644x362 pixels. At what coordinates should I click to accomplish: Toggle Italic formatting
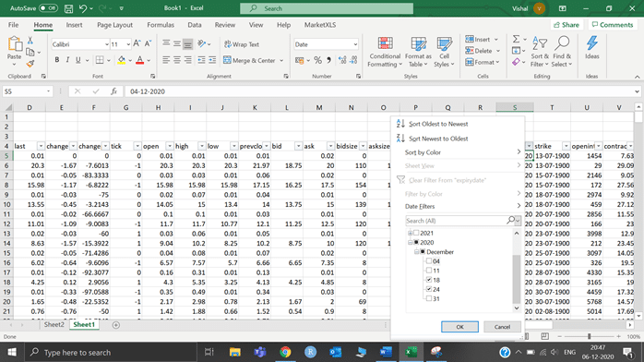67,60
